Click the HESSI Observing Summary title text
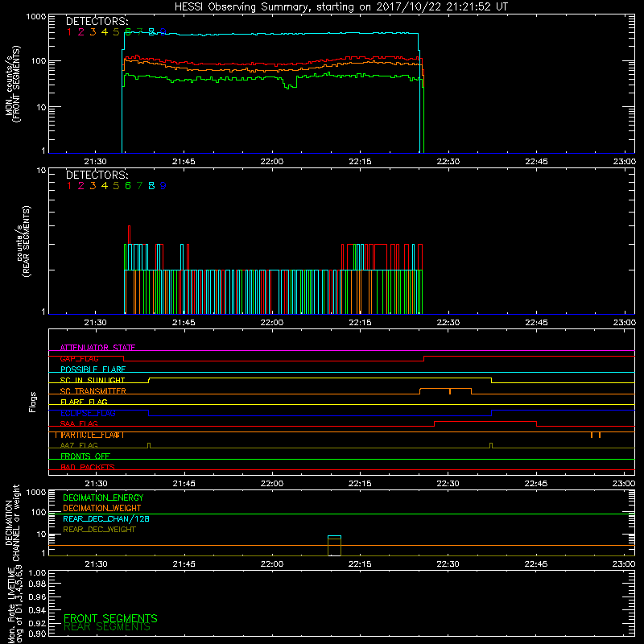 pyautogui.click(x=341, y=6)
